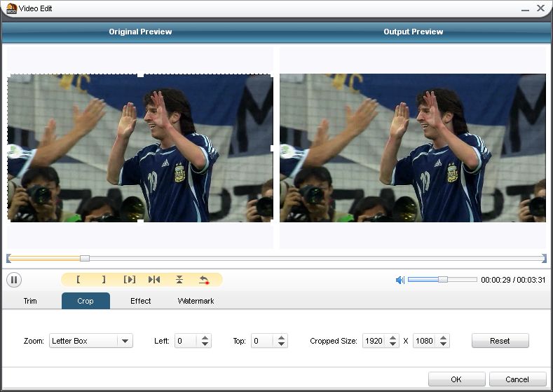Click the timeline end bracket marker
553x392 pixels.
click(544, 258)
